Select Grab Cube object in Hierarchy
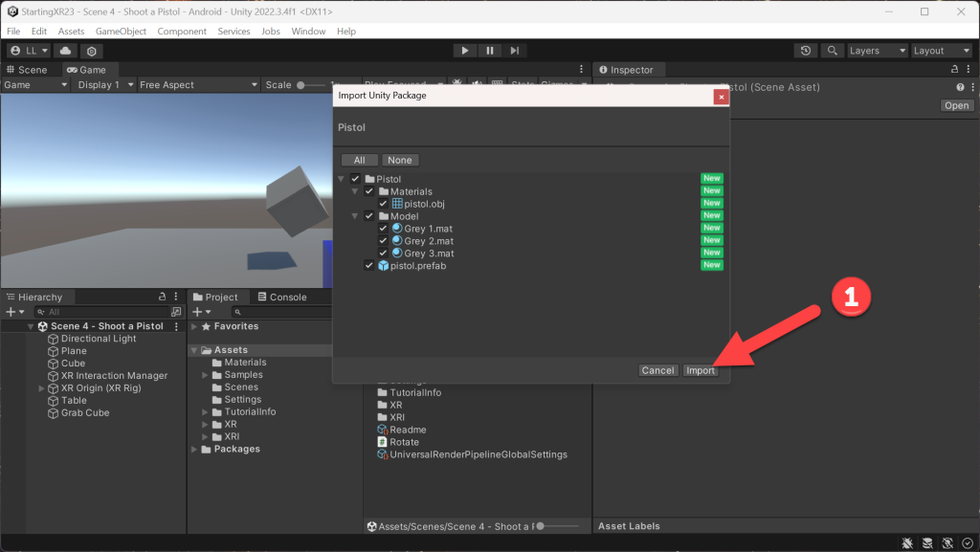This screenshot has height=552, width=980. [85, 412]
